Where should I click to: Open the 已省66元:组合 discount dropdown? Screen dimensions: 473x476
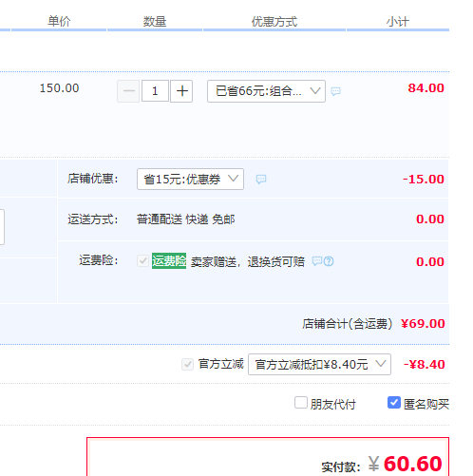(266, 91)
